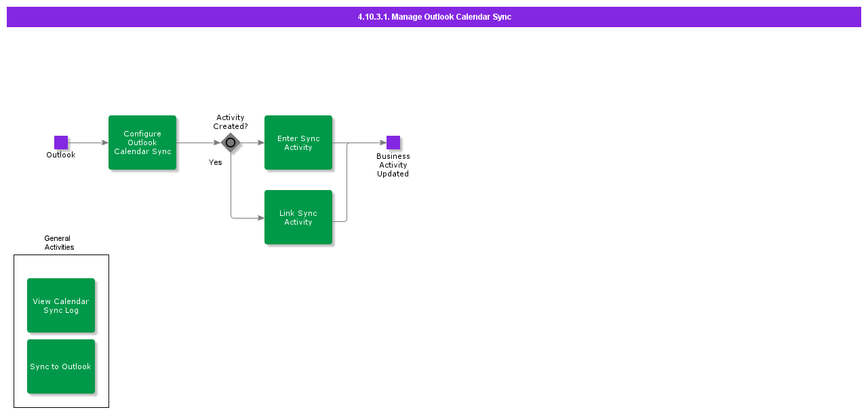Click the Yes branch label

215,162
